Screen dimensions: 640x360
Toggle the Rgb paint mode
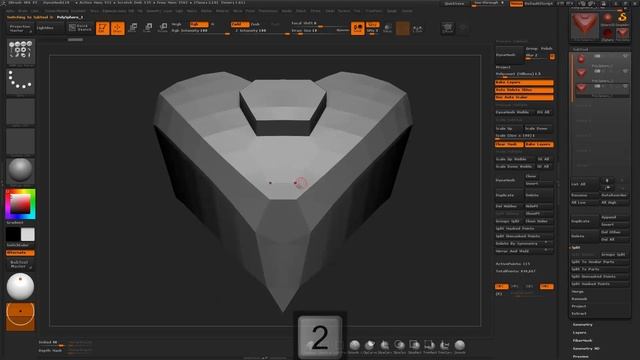(x=198, y=24)
